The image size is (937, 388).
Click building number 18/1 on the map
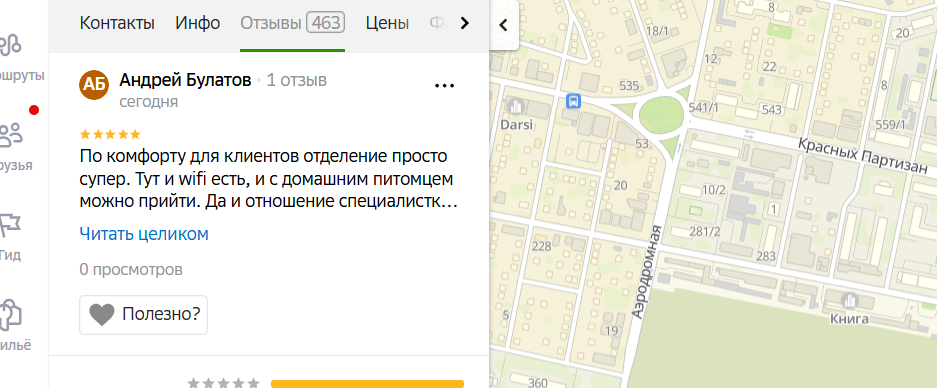coord(658,31)
